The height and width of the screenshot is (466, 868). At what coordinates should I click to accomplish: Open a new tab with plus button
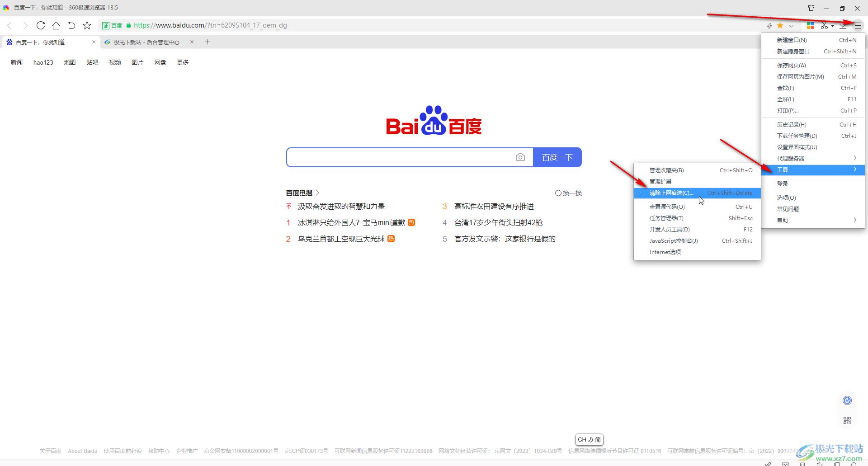point(208,42)
